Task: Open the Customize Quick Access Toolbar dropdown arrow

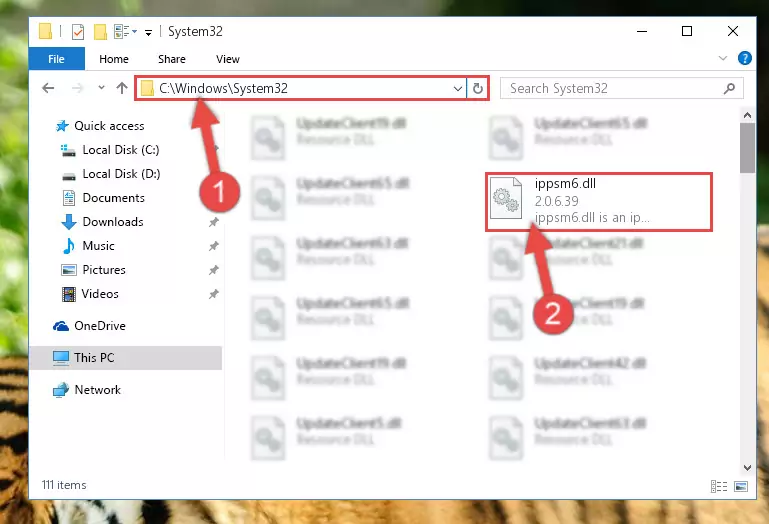Action: 148,33
